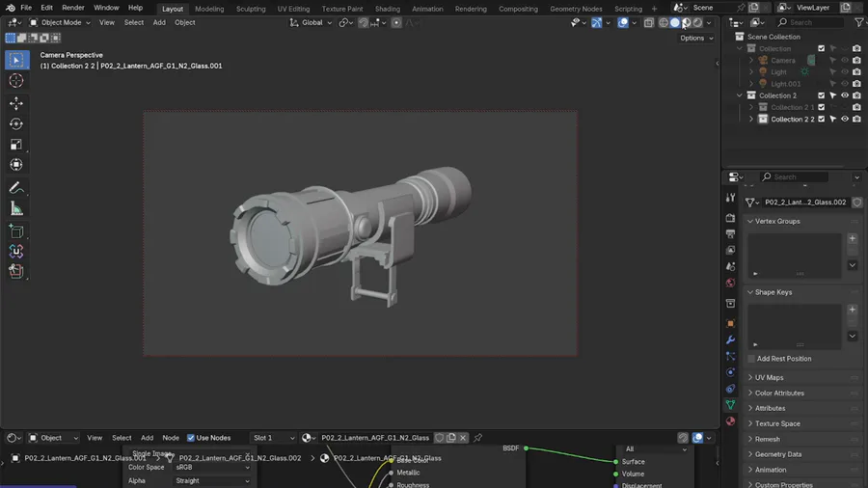Open the Scene properties tab
Viewport: 868px width, 488px height.
pyautogui.click(x=731, y=267)
